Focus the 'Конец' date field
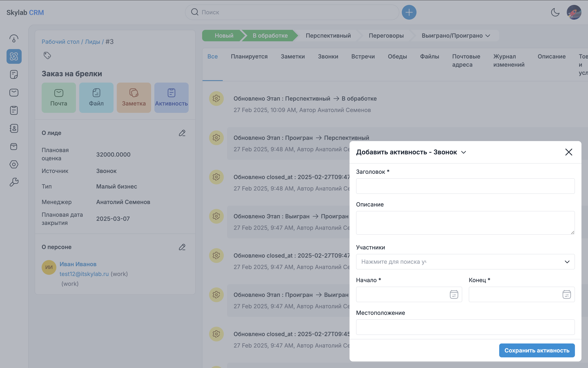Screen dimensions: 588x368 click(522, 294)
